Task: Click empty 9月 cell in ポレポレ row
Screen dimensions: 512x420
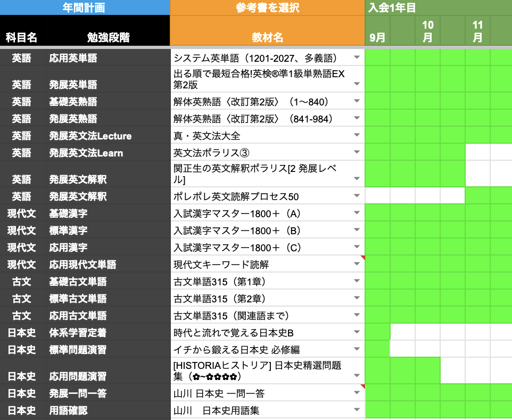Action: pyautogui.click(x=377, y=196)
